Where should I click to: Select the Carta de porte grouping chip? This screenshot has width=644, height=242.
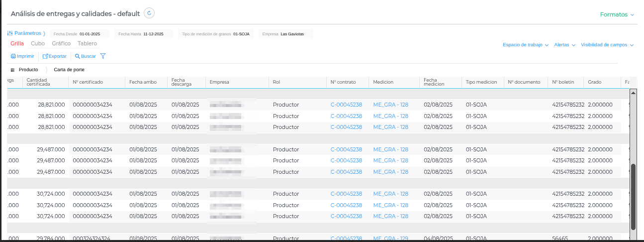pyautogui.click(x=69, y=70)
